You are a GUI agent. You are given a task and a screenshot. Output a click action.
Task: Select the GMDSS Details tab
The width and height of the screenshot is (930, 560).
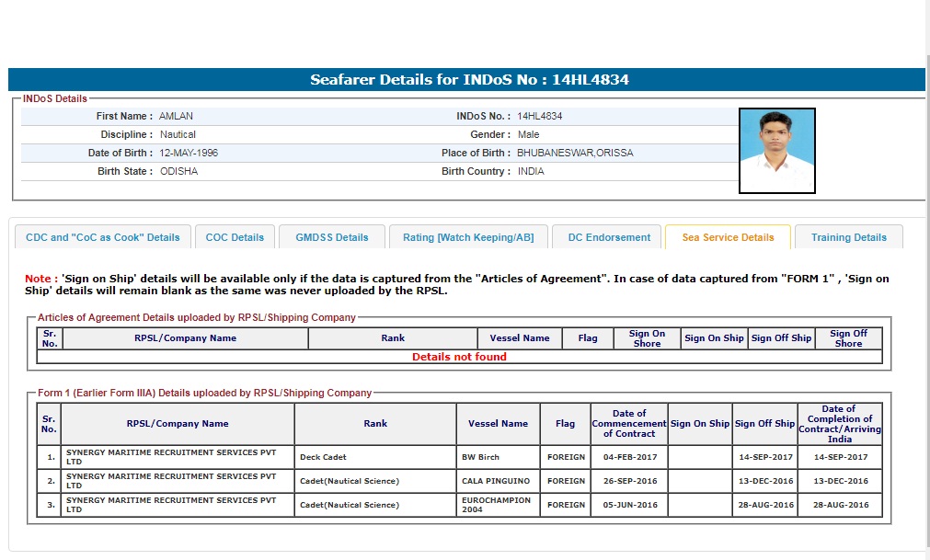(x=332, y=237)
